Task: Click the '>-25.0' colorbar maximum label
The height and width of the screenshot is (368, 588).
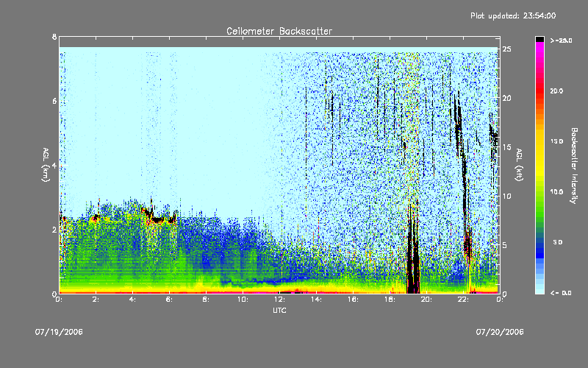Action: pos(561,40)
